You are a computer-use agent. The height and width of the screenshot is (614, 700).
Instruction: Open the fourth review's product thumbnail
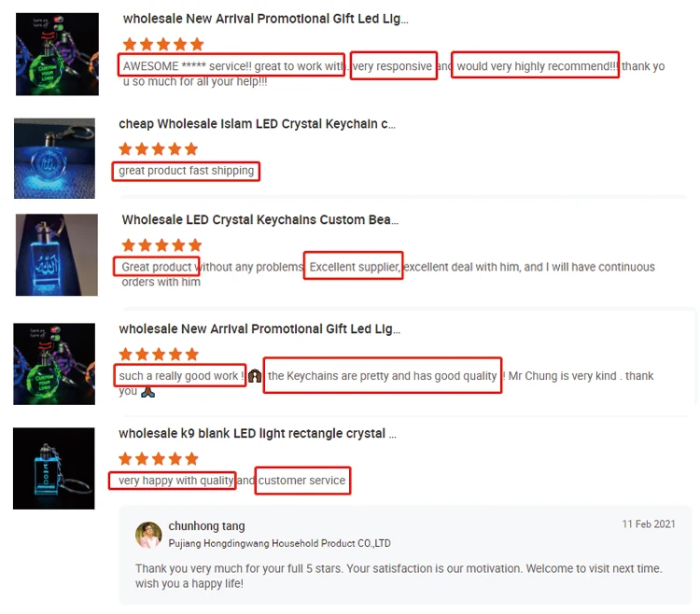click(x=54, y=364)
